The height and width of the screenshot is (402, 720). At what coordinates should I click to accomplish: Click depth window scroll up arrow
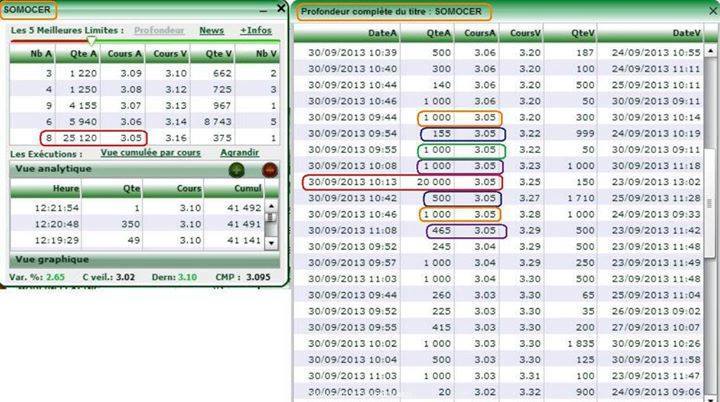click(710, 50)
